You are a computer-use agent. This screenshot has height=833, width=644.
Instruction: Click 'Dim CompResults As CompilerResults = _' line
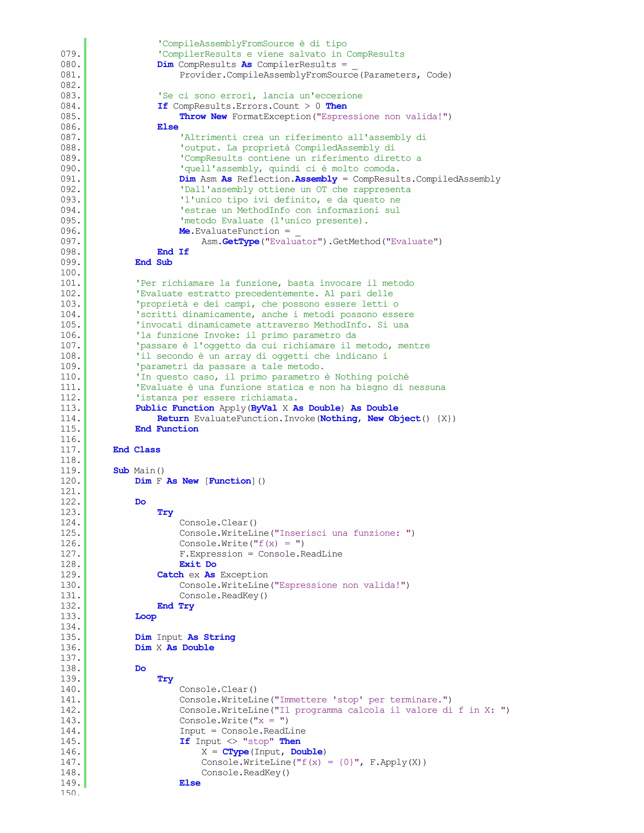pyautogui.click(x=257, y=64)
